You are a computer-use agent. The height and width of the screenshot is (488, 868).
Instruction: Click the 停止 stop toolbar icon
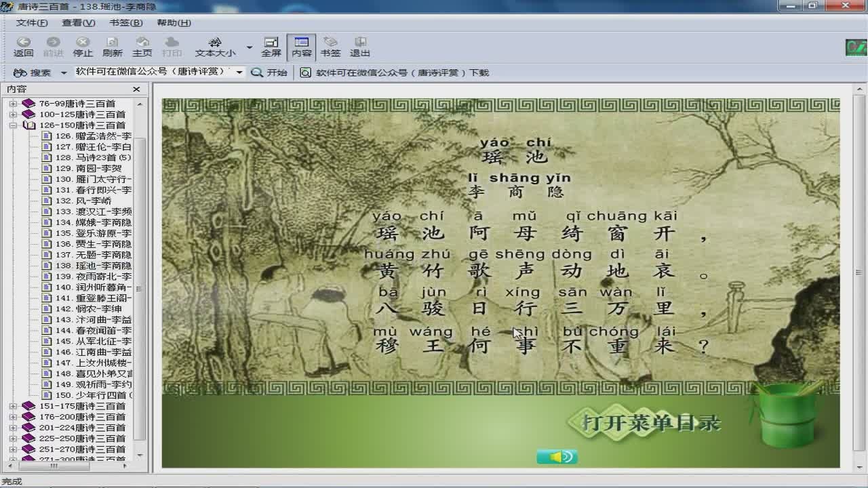(83, 47)
